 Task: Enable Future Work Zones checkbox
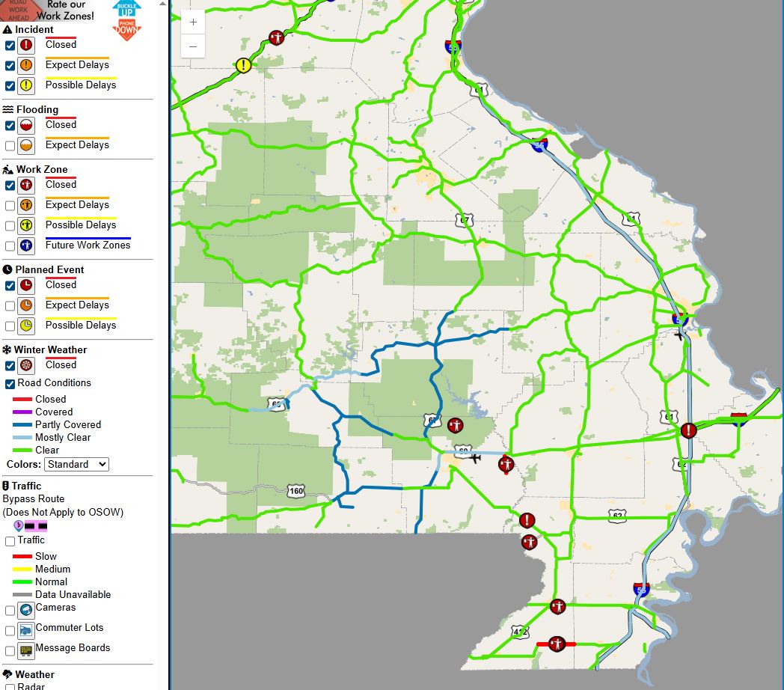[10, 245]
